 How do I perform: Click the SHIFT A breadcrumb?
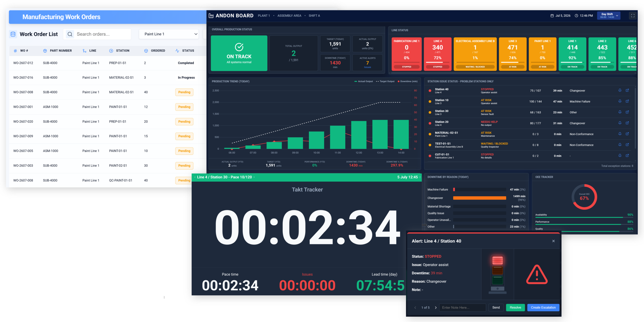click(x=314, y=16)
